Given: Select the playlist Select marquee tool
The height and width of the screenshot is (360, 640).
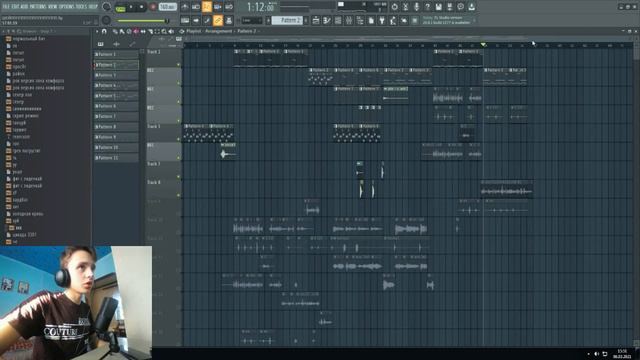Looking at the screenshot, I should (x=157, y=31).
